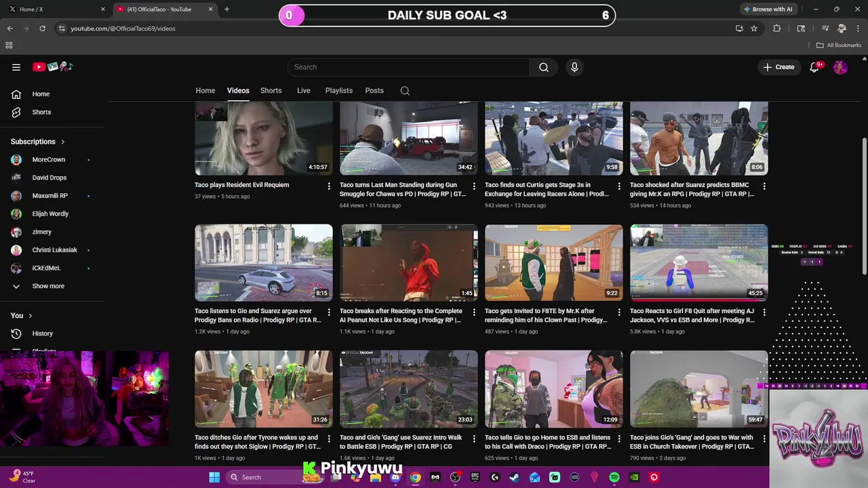Switch to the Home channel tab
868x488 pixels.
(x=205, y=91)
